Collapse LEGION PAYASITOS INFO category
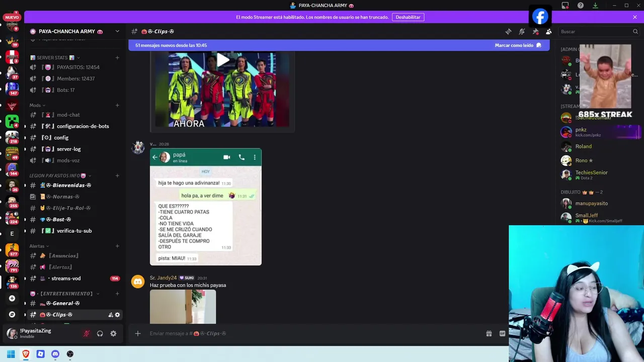644x362 pixels. (x=60, y=175)
